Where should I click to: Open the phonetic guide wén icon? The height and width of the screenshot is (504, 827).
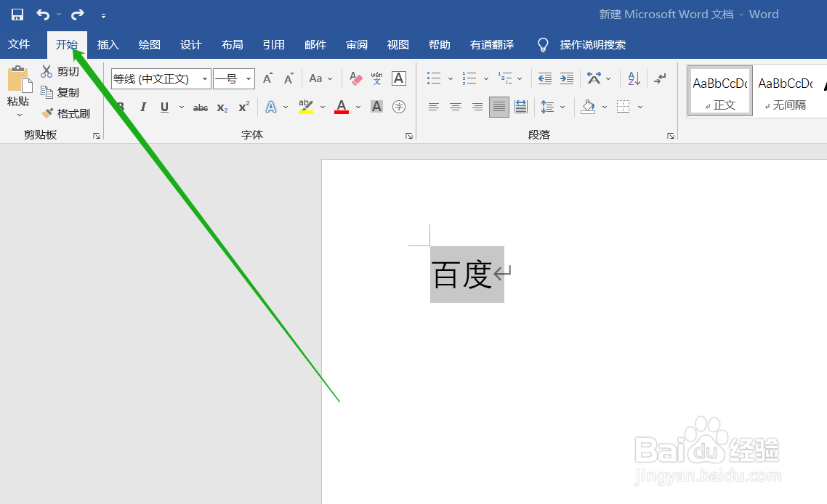(x=376, y=78)
